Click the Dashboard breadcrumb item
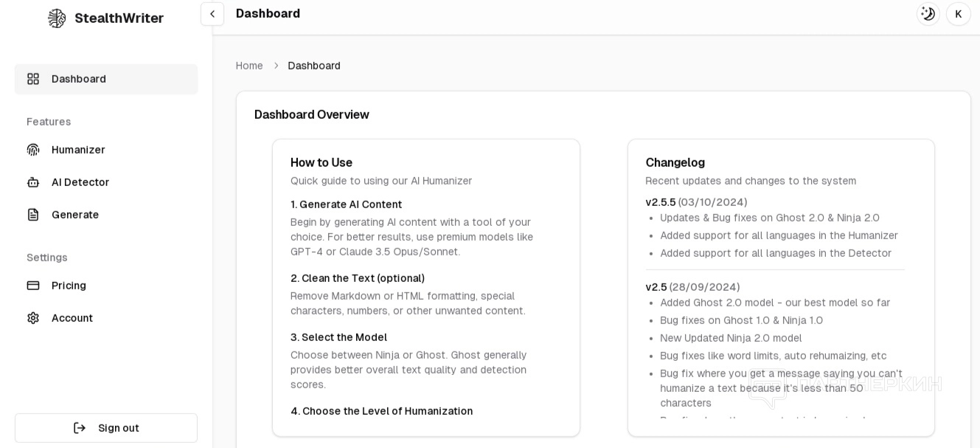This screenshot has height=448, width=980. coord(314,66)
